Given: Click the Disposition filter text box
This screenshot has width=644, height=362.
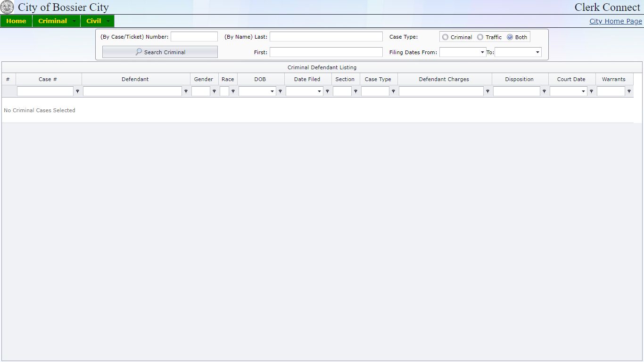Looking at the screenshot, I should click(x=517, y=91).
